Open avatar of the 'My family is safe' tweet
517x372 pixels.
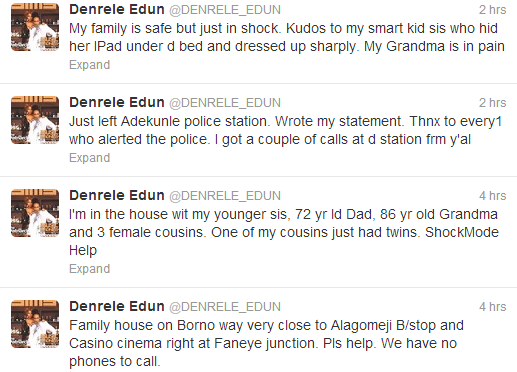pyautogui.click(x=35, y=27)
